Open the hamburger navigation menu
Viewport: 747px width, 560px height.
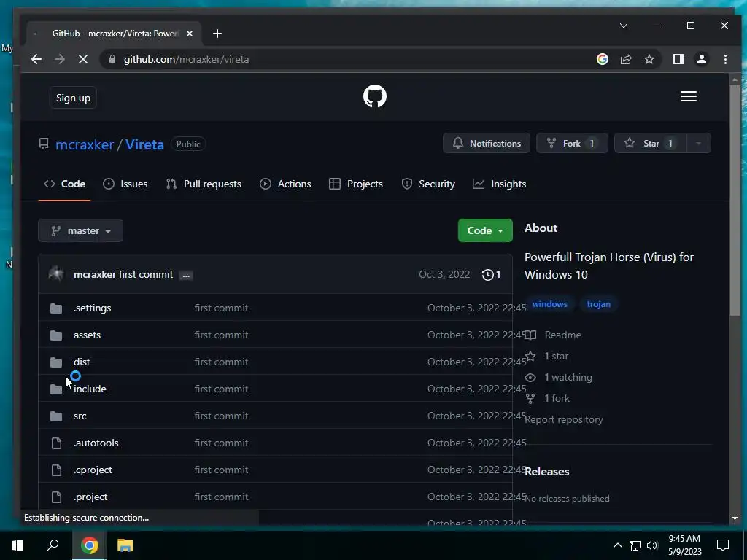pos(688,97)
